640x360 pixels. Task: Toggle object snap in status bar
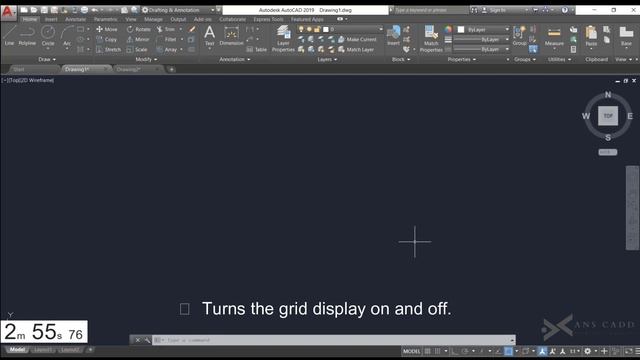pos(508,351)
